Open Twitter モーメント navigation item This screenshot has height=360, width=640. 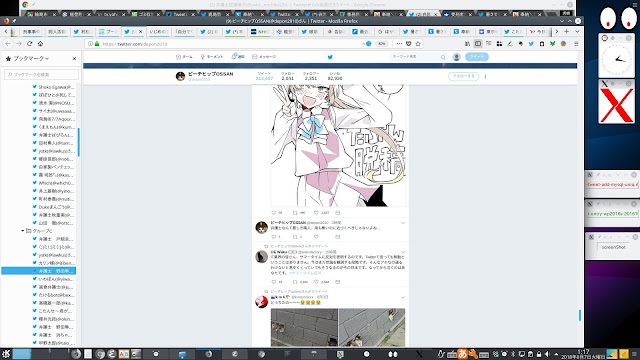pyautogui.click(x=211, y=57)
